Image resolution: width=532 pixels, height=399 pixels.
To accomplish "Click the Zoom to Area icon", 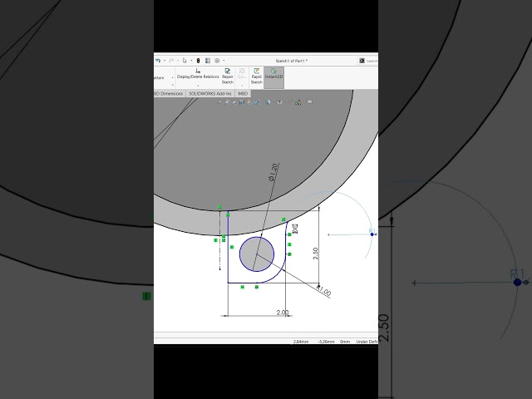I will pyautogui.click(x=227, y=102).
